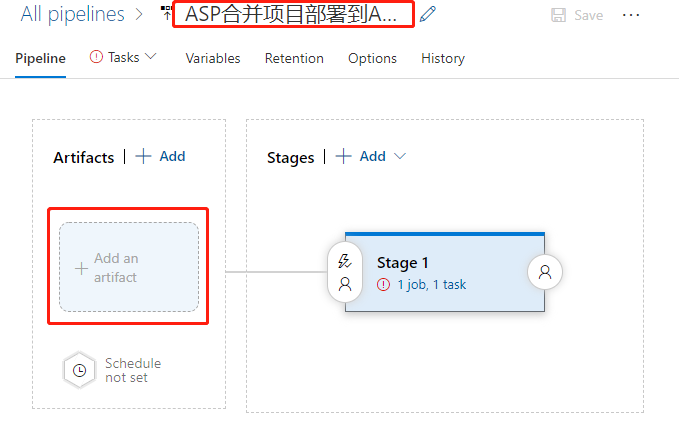The width and height of the screenshot is (679, 426).
Task: Expand the Tasks tab dropdown chevron
Action: (151, 57)
